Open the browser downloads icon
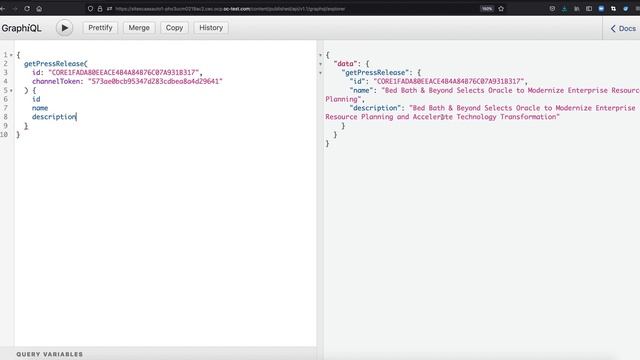Image resolution: width=640 pixels, height=360 pixels. point(564,9)
